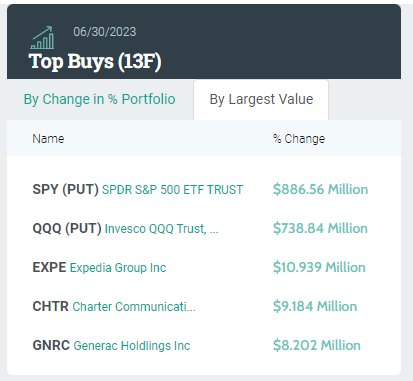Click the % Change column header
413x381 pixels.
point(299,139)
